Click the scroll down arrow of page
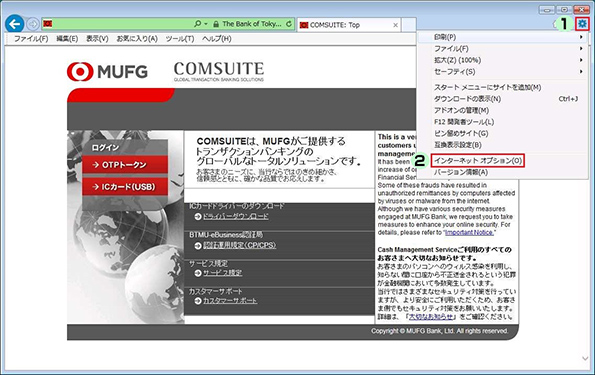 point(585,358)
